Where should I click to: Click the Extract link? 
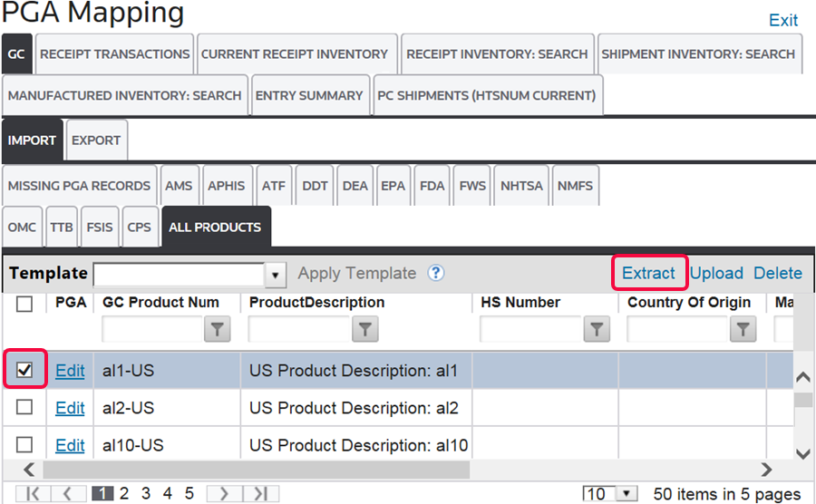(648, 273)
